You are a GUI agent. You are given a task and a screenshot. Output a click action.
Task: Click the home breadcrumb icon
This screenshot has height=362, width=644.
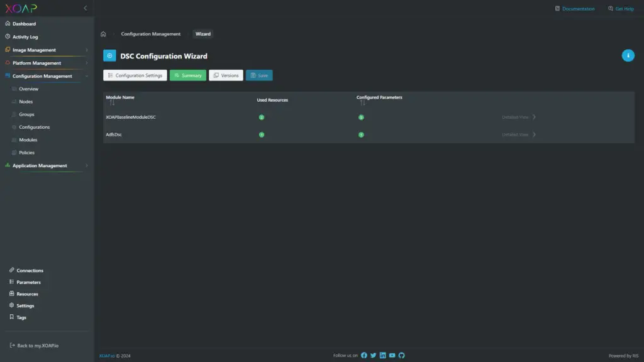point(103,34)
